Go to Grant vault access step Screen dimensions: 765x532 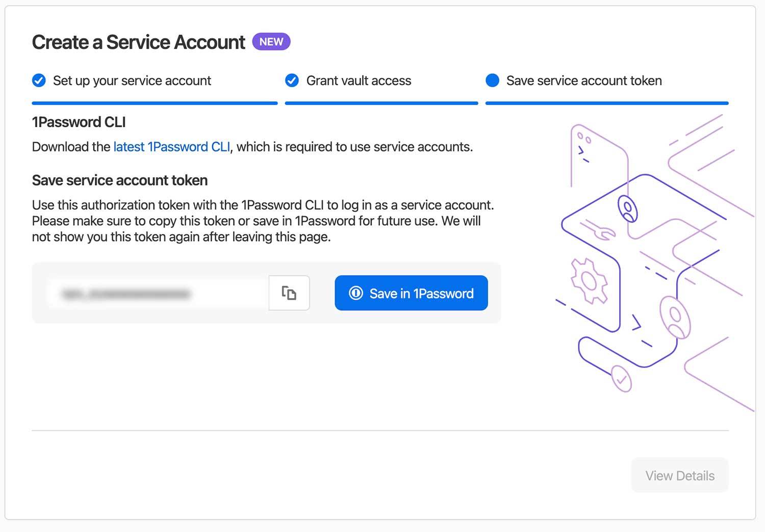[x=359, y=81]
